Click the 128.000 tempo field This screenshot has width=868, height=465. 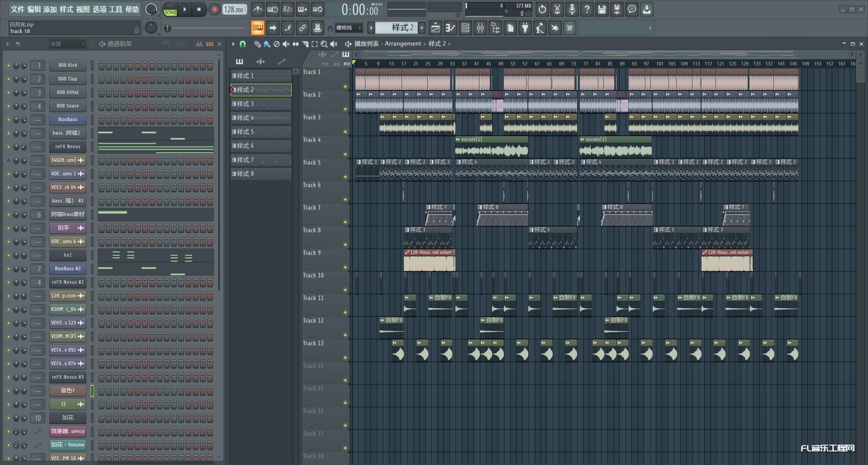[235, 9]
